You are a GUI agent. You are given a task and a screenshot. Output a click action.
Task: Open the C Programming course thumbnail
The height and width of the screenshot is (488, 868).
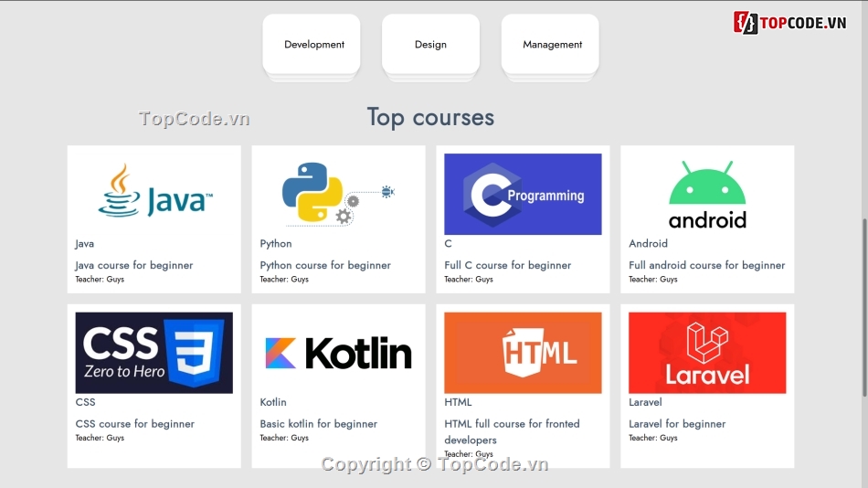click(x=523, y=194)
